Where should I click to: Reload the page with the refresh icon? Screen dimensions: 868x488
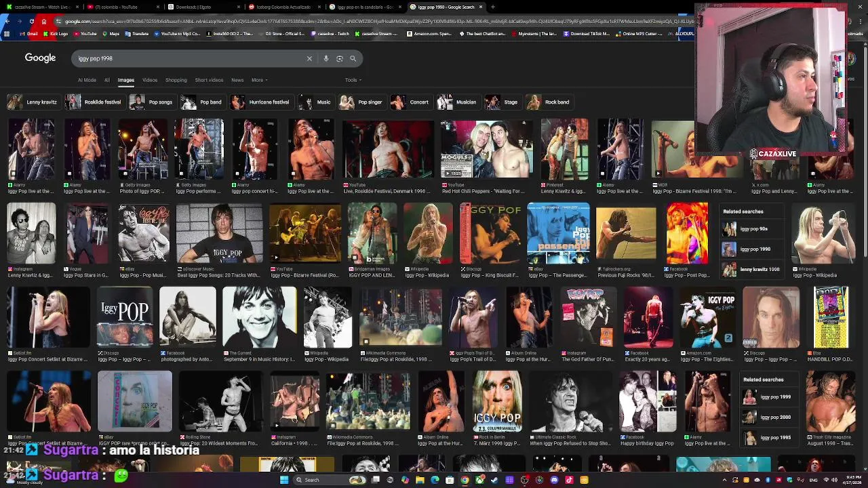point(31,22)
